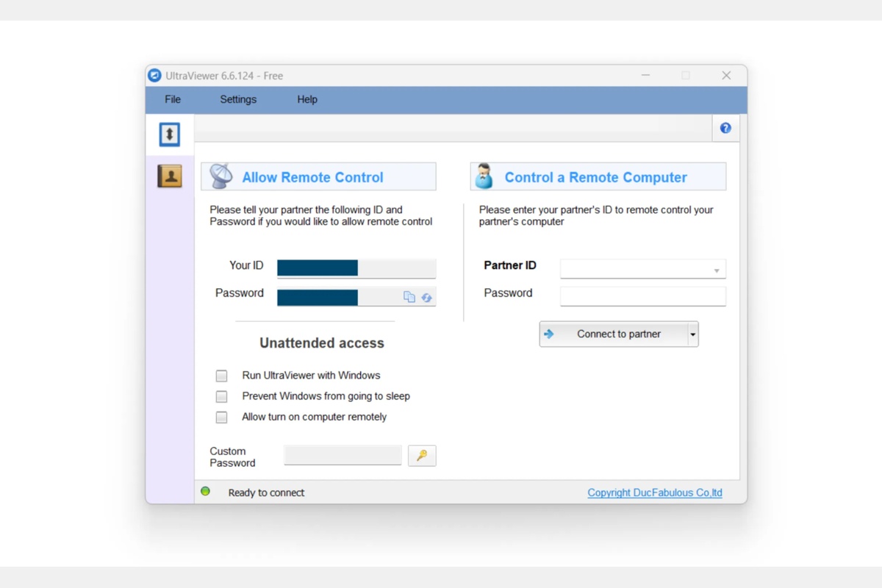Open the Help menu
Screen dimensions: 882x588
(307, 99)
